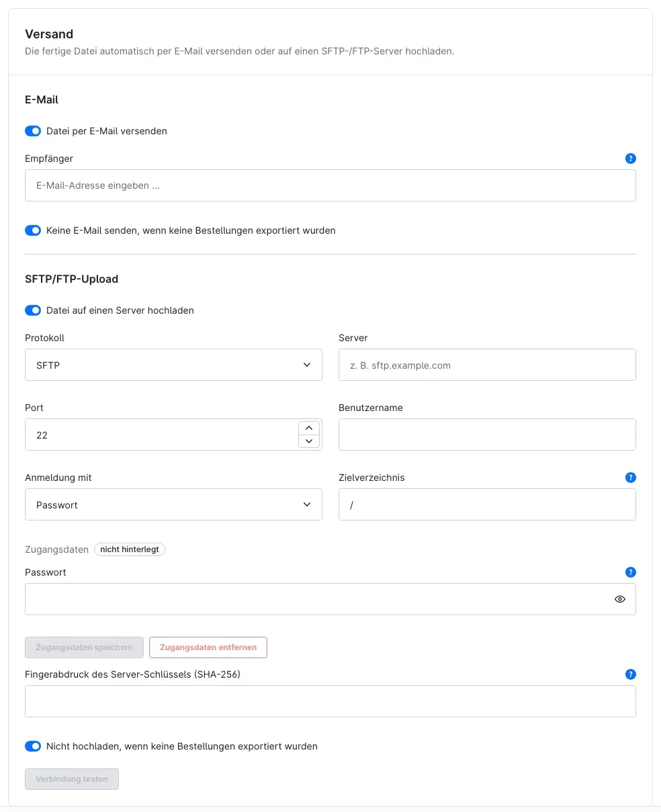This screenshot has height=812, width=661.
Task: Focus the Server input field
Action: [487, 365]
